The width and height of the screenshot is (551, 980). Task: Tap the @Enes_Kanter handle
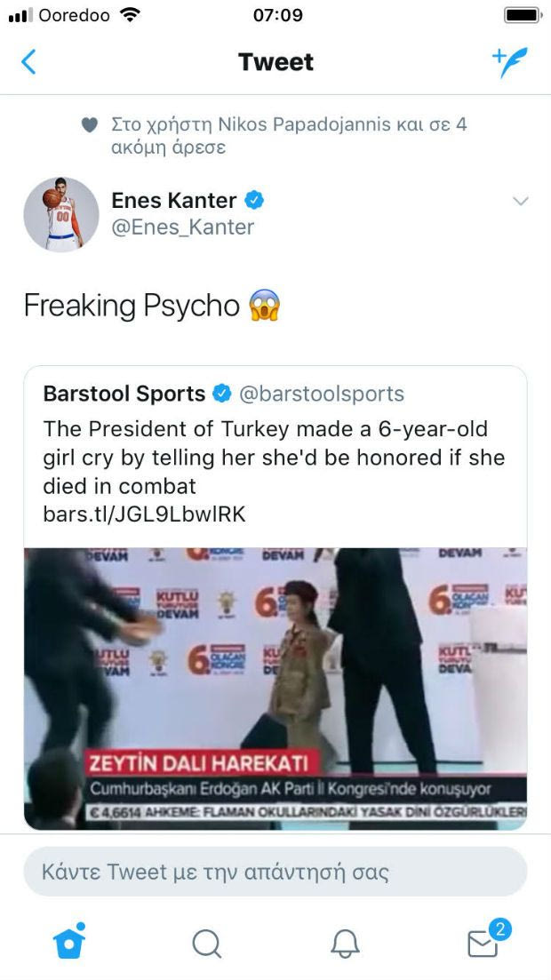[x=182, y=227]
